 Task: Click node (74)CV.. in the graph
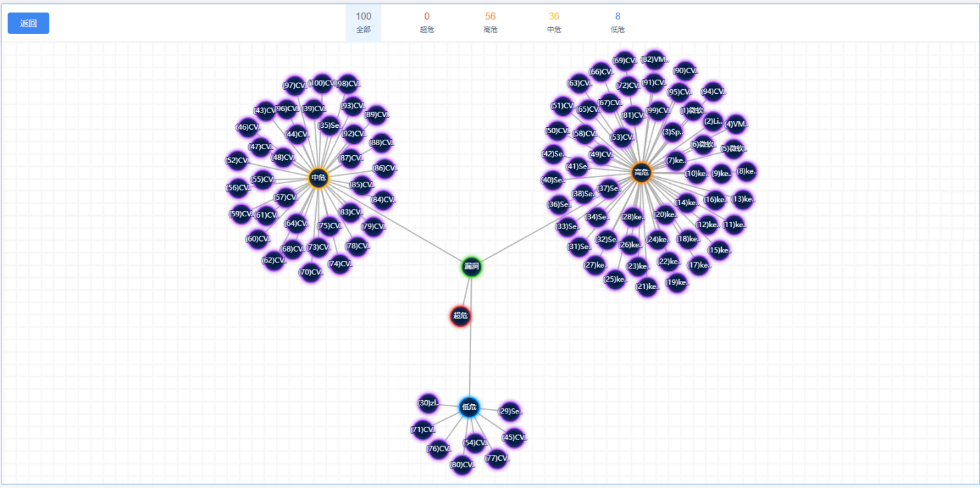coord(339,264)
